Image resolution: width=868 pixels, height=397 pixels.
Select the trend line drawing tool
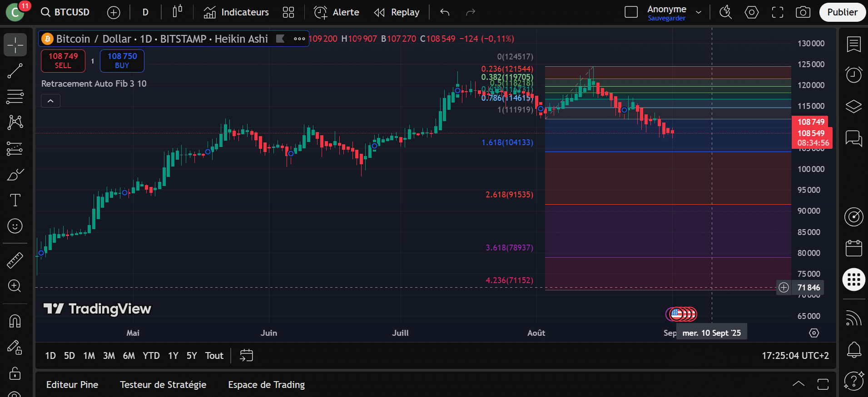(15, 71)
